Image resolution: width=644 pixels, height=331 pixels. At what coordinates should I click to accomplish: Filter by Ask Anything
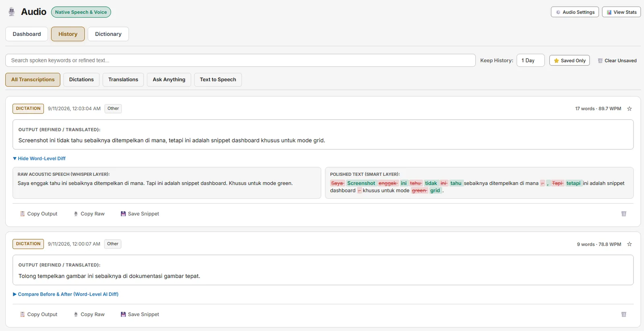tap(169, 80)
